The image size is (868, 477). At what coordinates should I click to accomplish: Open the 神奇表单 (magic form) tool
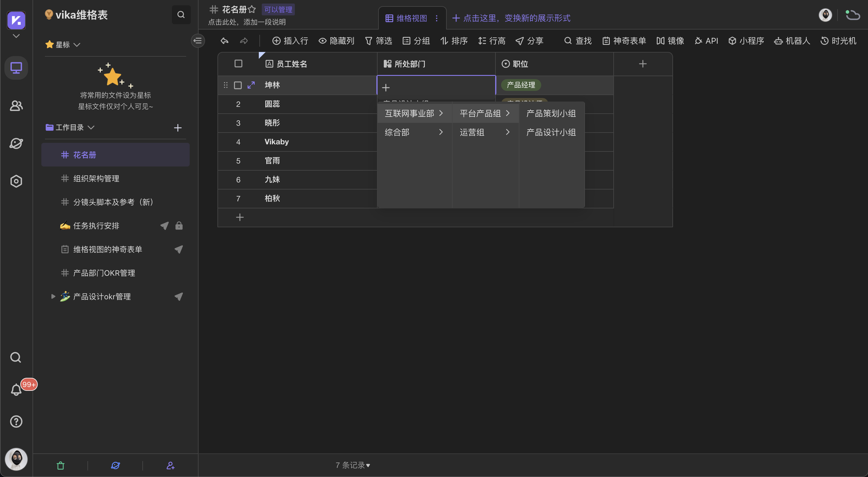click(x=624, y=41)
